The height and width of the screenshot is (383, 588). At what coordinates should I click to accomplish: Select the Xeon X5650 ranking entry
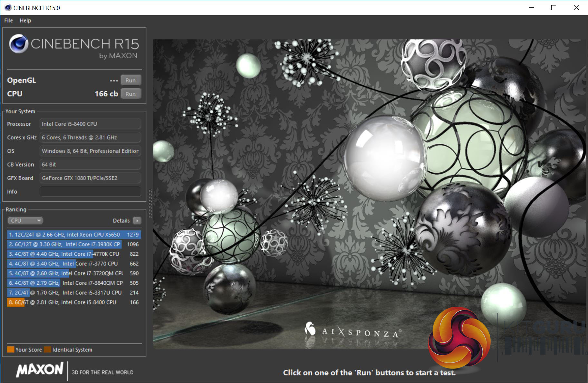click(74, 235)
